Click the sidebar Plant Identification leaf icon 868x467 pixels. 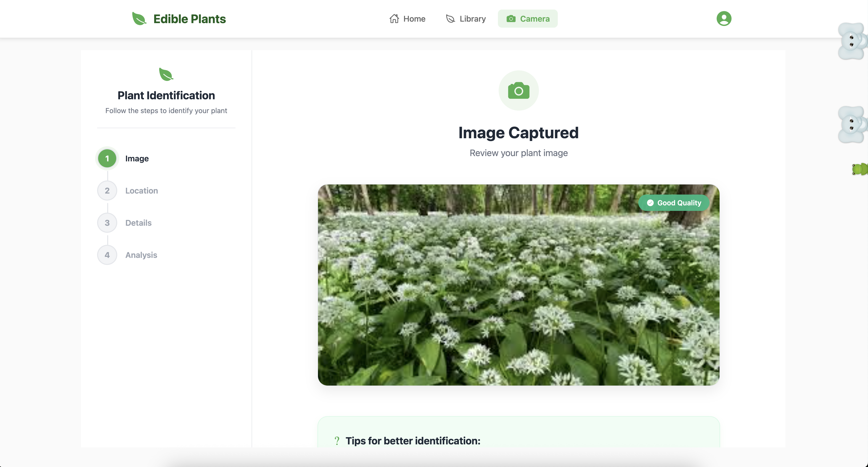[166, 74]
